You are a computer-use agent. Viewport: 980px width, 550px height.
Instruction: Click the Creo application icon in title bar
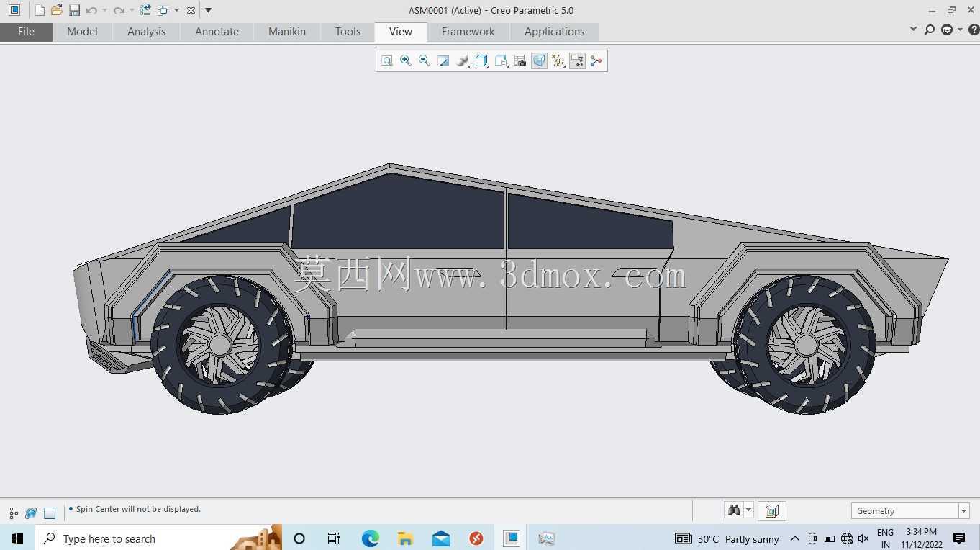coord(14,10)
